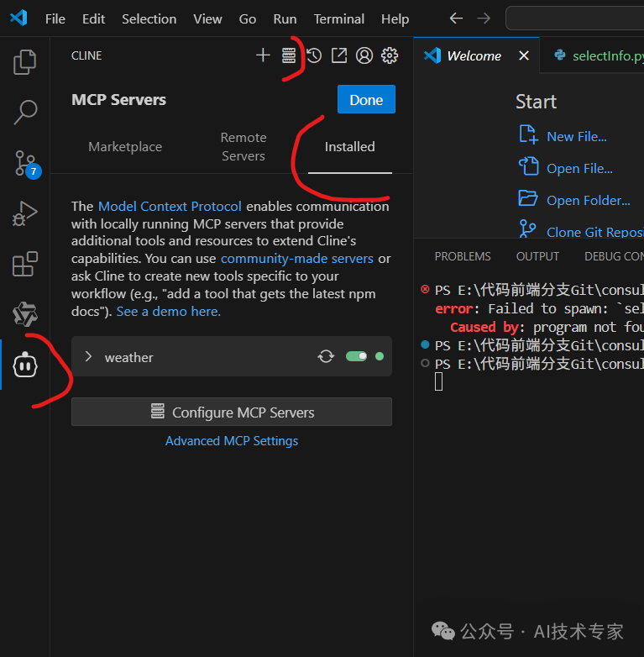
Task: Open the community-made servers link
Action: (297, 259)
